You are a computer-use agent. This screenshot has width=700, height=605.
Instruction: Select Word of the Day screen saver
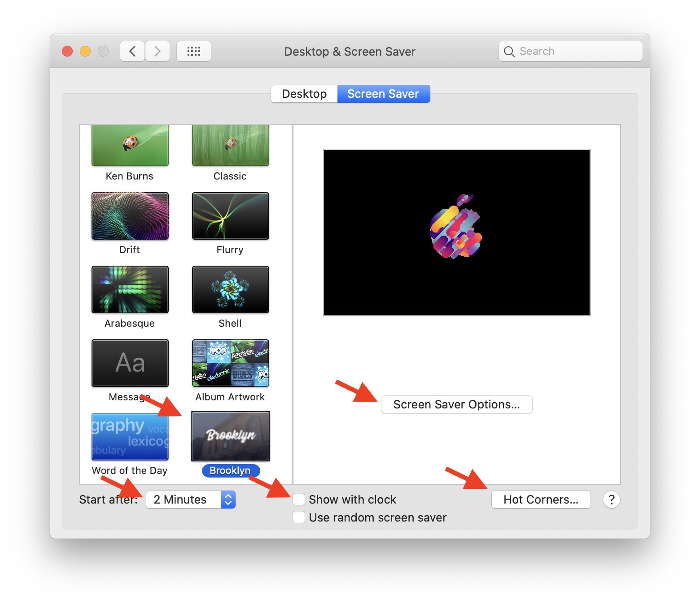coord(130,437)
